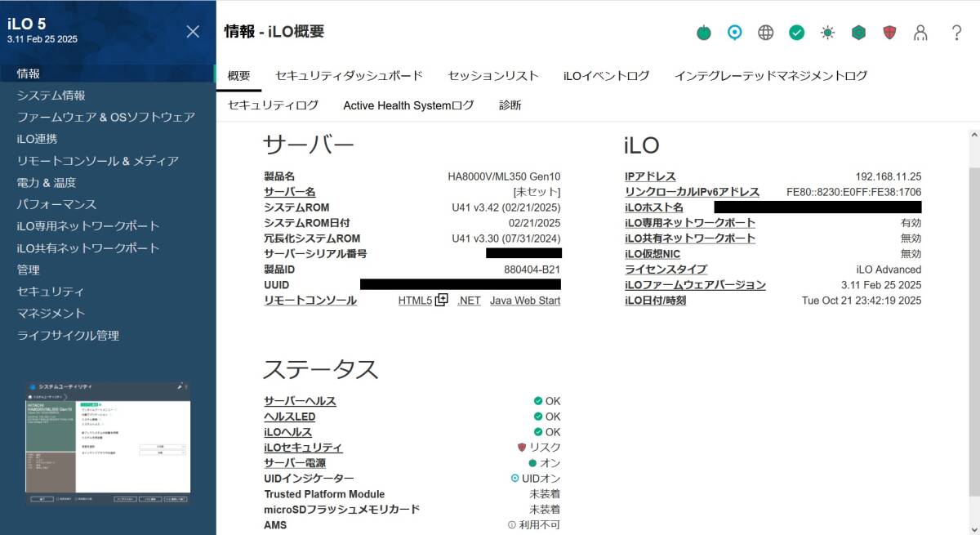The width and height of the screenshot is (980, 535).
Task: Open the Active Health Systemログ tab
Action: point(408,105)
